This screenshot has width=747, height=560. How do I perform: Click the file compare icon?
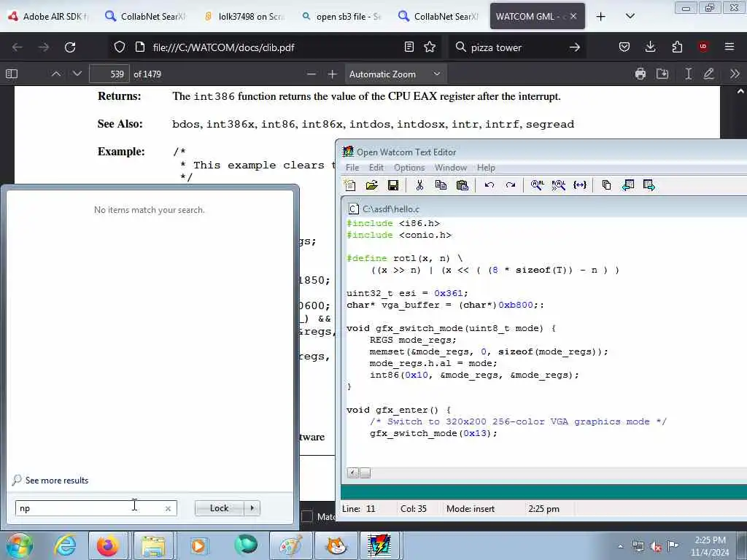606,185
